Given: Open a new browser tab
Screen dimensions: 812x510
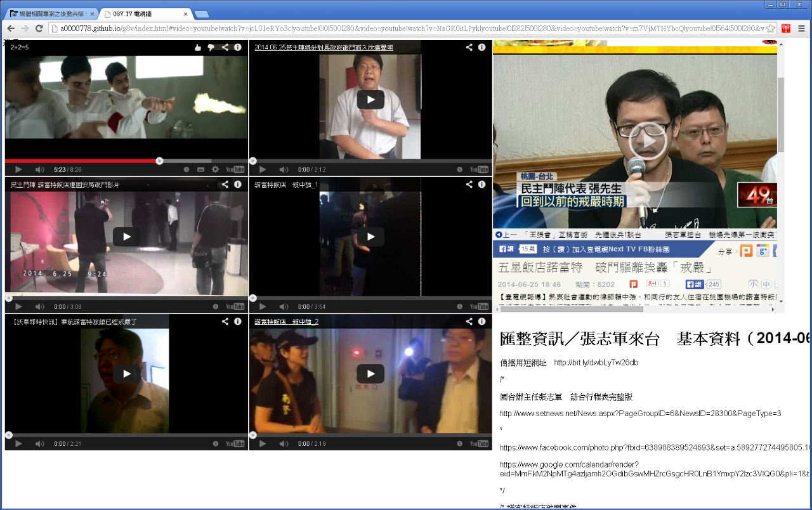Looking at the screenshot, I should [202, 14].
